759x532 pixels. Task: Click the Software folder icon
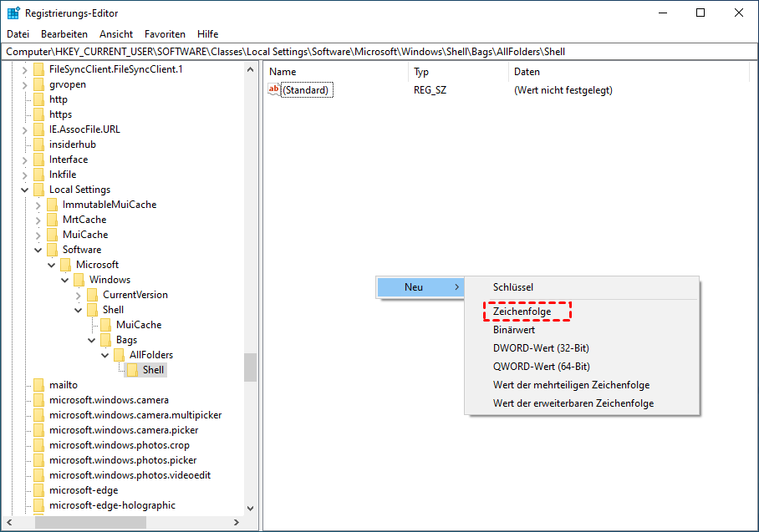click(53, 250)
